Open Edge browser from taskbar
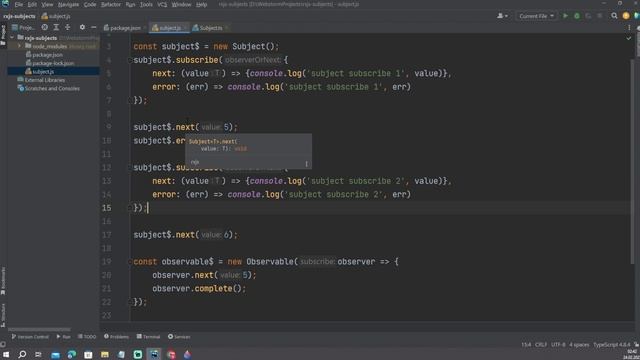This screenshot has width=640, height=360. click(71, 354)
